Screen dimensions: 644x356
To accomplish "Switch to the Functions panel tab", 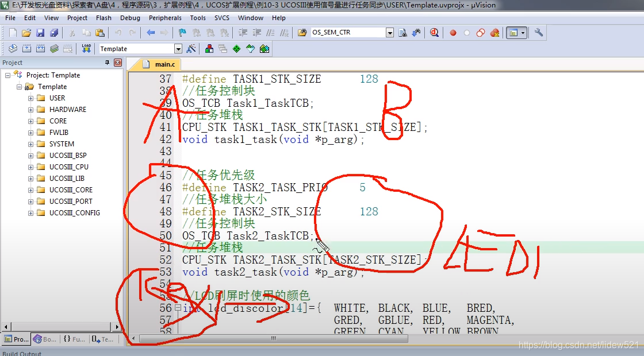I will click(x=74, y=339).
